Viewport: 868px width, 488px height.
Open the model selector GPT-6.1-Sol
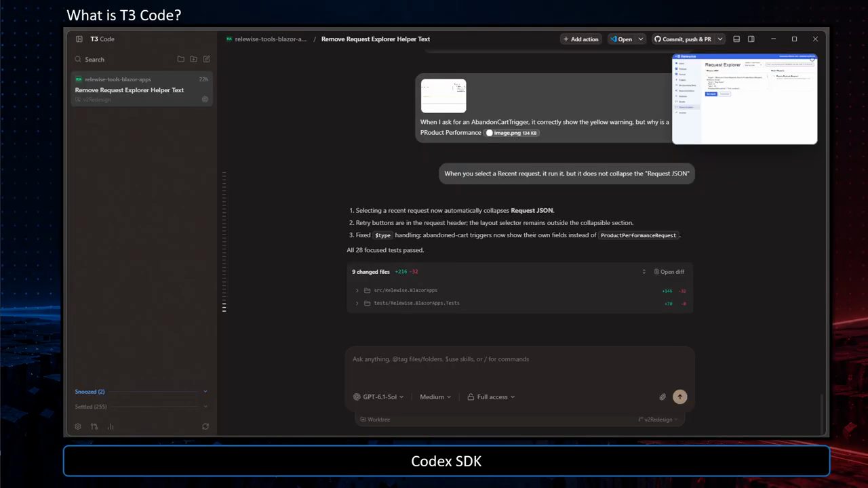pyautogui.click(x=378, y=397)
